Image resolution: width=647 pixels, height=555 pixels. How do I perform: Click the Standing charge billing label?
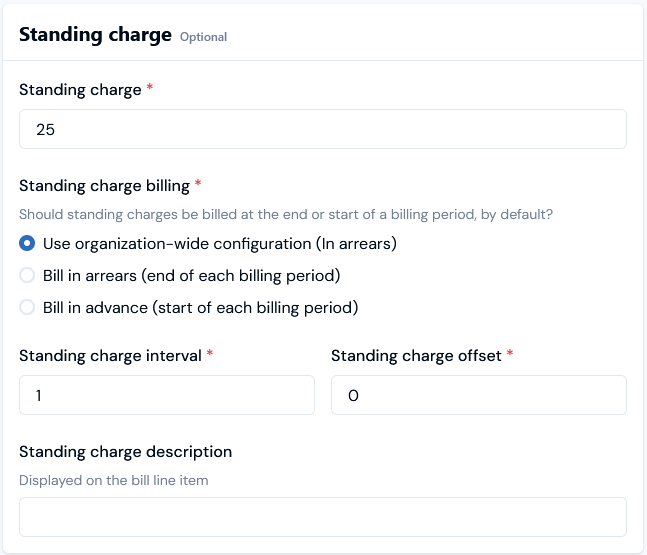(x=104, y=186)
